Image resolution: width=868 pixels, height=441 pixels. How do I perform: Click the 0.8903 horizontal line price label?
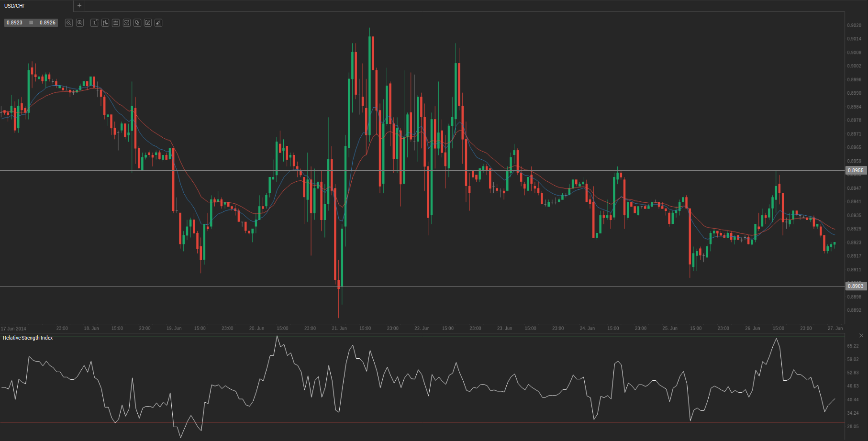(x=856, y=286)
